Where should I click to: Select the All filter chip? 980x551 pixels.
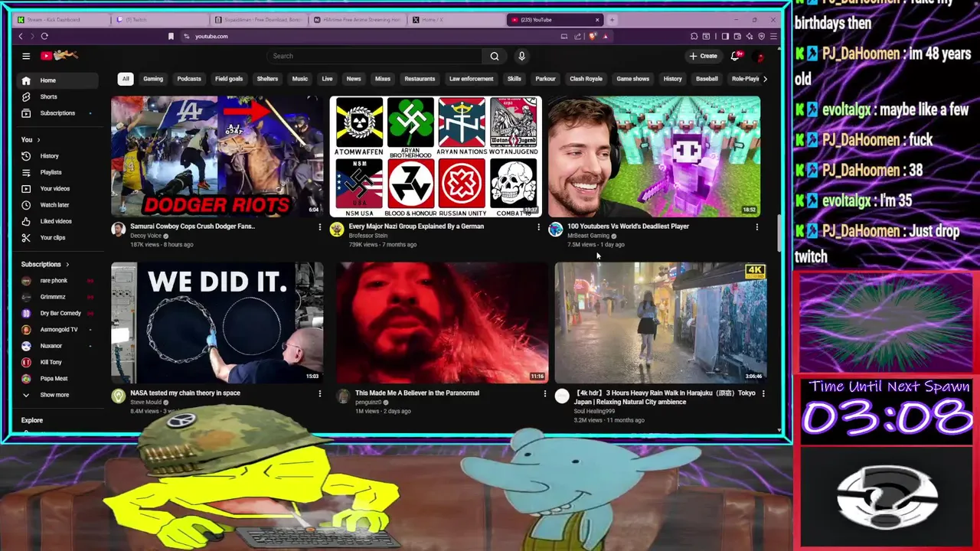[126, 79]
